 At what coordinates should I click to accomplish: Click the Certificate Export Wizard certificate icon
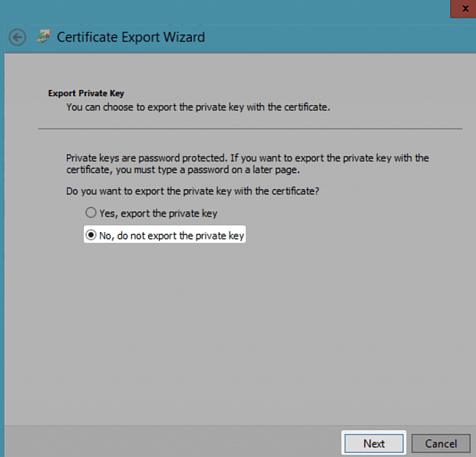click(43, 36)
